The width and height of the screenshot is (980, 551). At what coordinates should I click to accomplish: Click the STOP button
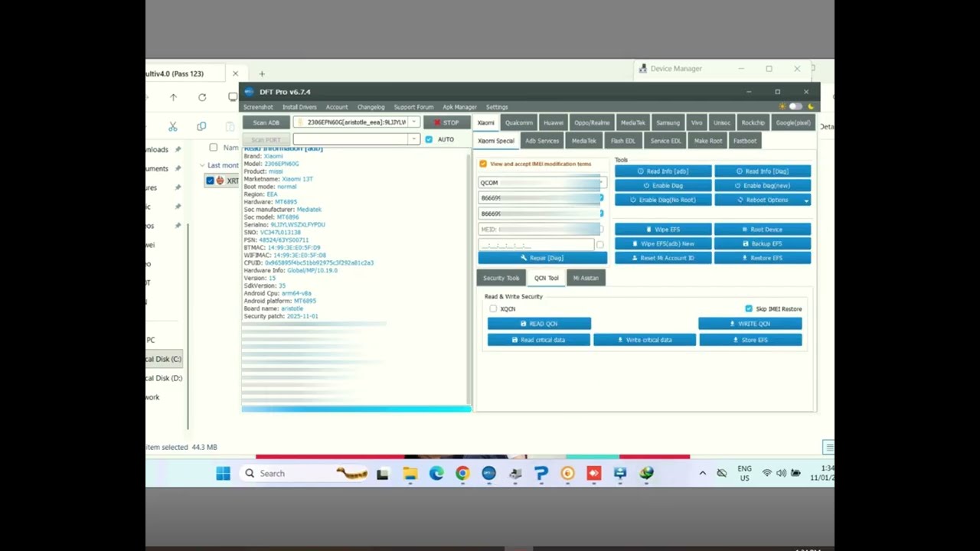coord(446,122)
